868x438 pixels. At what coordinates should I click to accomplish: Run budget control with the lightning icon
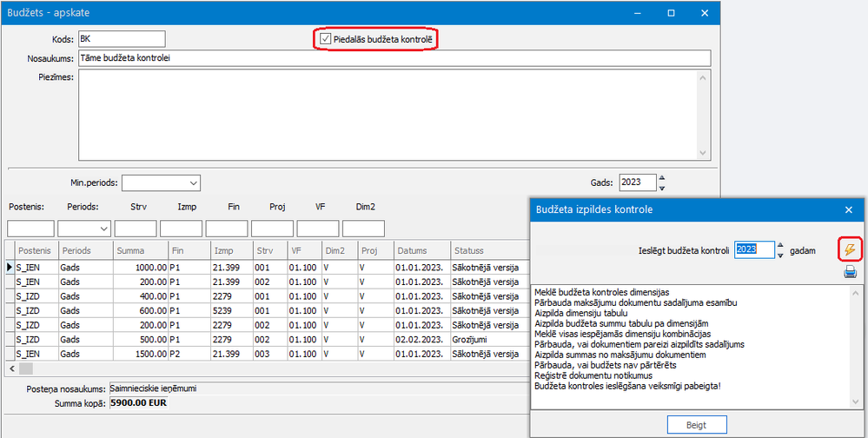click(x=849, y=250)
